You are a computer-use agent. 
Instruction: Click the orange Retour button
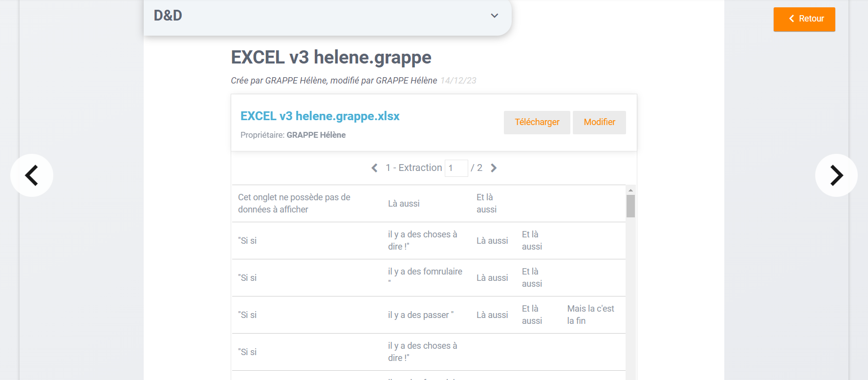coord(804,19)
